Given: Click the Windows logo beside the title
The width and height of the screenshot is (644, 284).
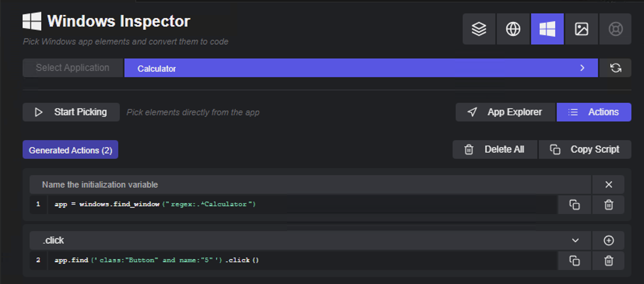Looking at the screenshot, I should (x=32, y=21).
